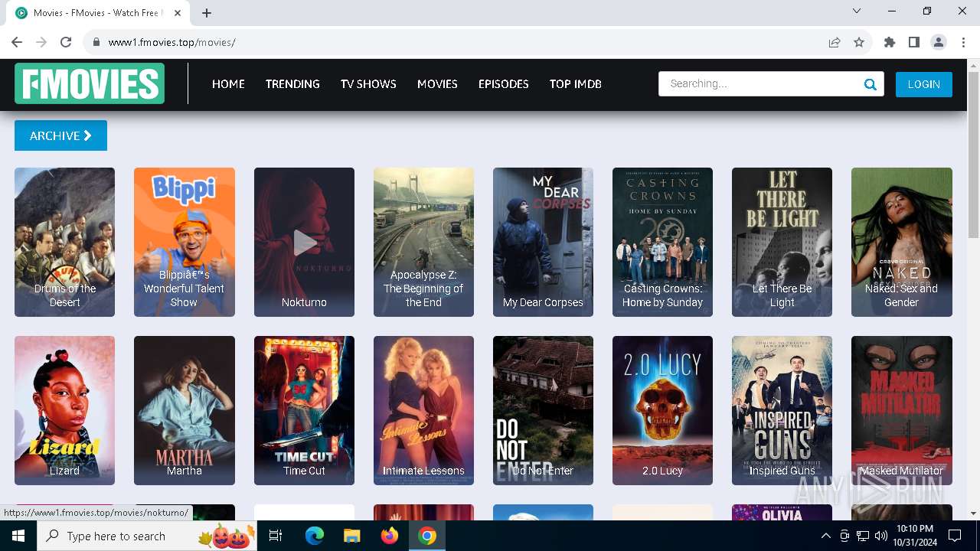Open the TRENDING menu
Screen dimensions: 980x551
click(292, 84)
